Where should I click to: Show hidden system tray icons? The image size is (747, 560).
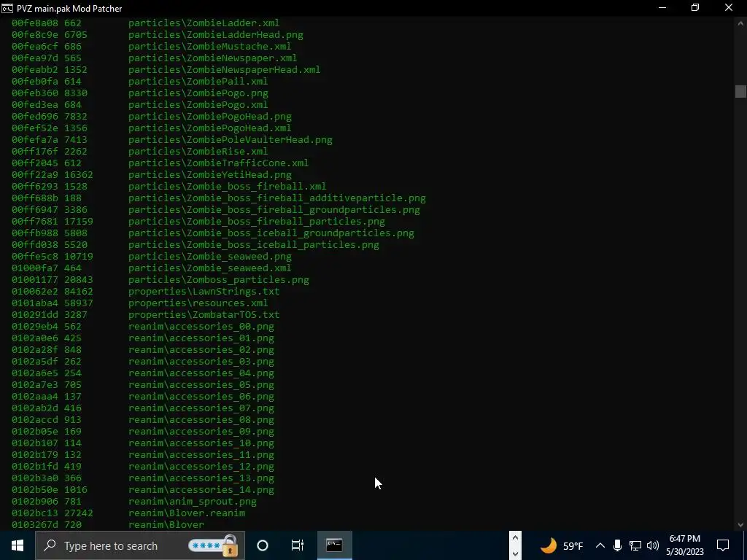(600, 545)
